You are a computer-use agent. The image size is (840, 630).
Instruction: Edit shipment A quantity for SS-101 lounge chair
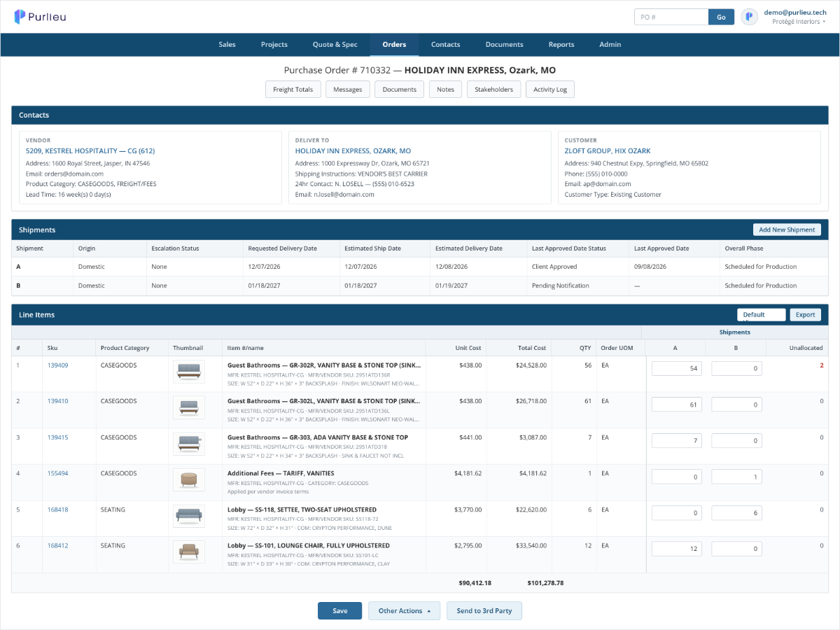tap(677, 549)
